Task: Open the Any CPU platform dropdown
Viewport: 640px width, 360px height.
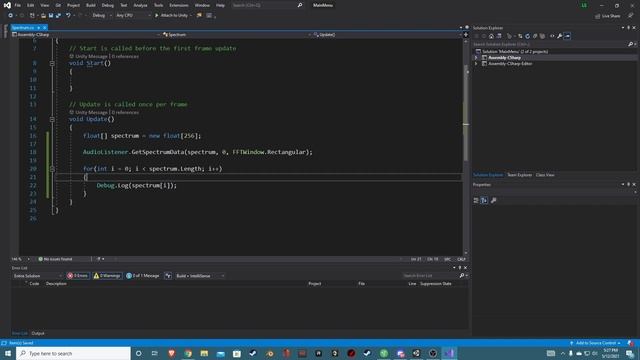Action: [133, 16]
